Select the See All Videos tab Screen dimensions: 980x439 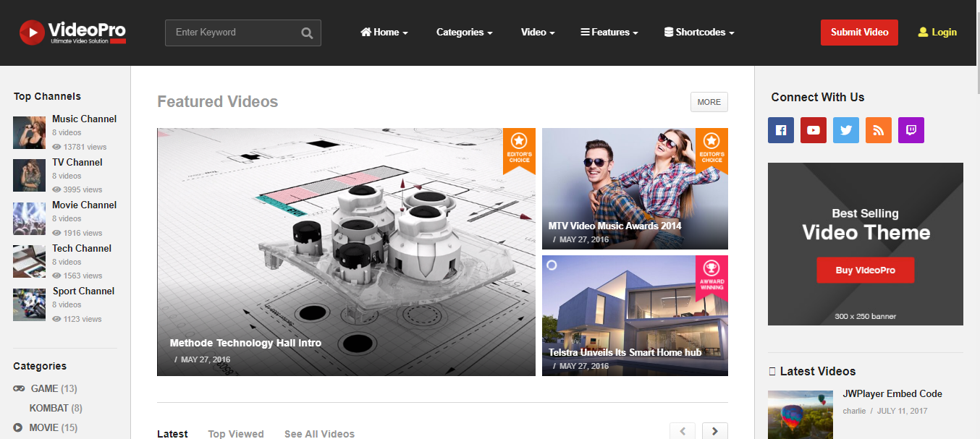(x=319, y=434)
